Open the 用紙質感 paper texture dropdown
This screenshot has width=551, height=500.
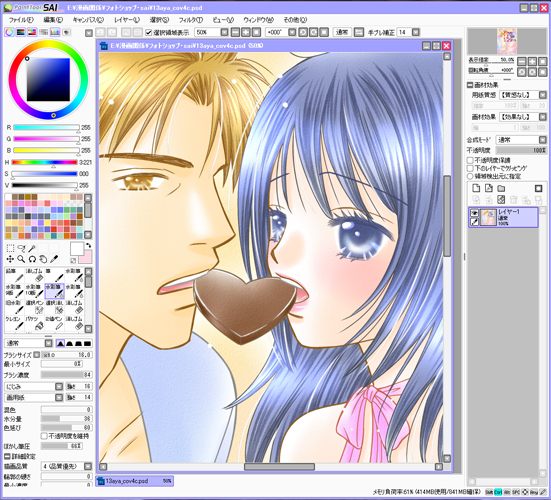click(x=543, y=95)
